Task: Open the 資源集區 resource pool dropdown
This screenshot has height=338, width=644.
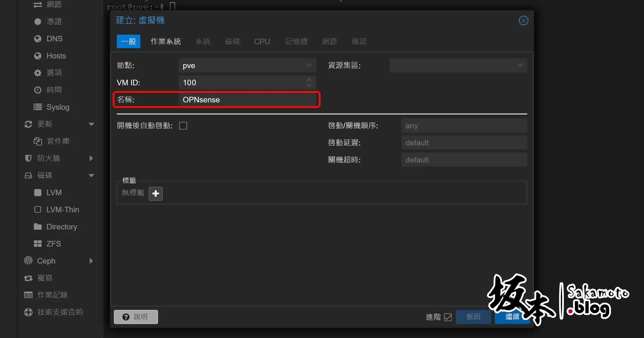Action: coord(520,65)
